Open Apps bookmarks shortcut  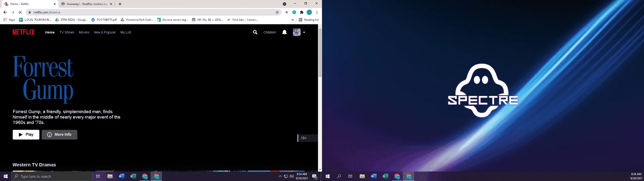point(9,20)
